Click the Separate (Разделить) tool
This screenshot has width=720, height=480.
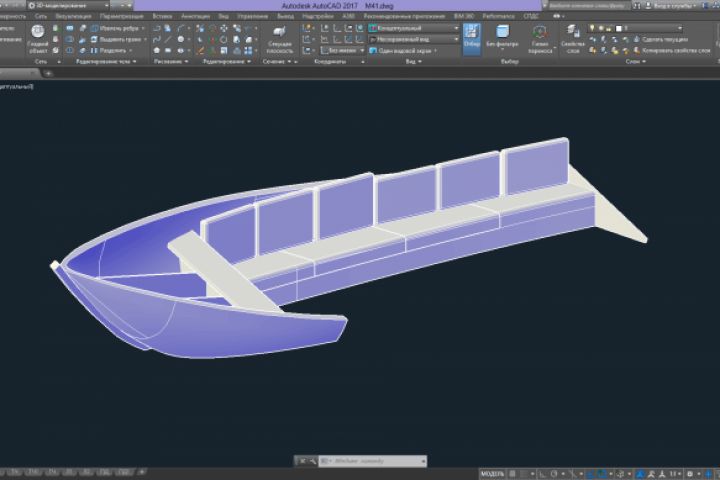click(x=112, y=51)
